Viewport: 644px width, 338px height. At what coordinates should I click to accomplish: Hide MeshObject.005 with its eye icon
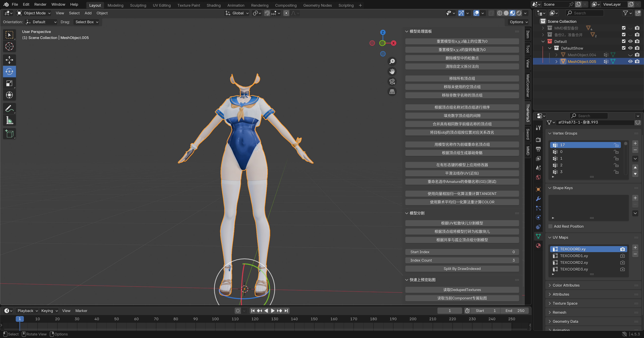(630, 61)
